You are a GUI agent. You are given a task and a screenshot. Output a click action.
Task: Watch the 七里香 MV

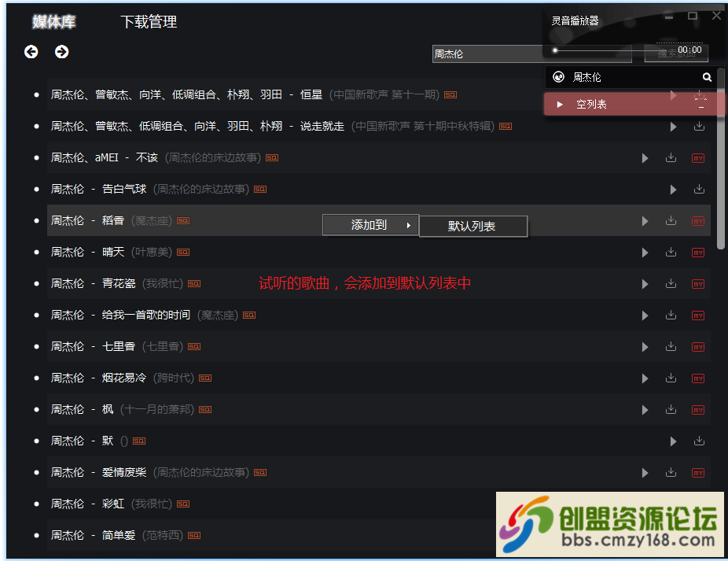point(698,347)
